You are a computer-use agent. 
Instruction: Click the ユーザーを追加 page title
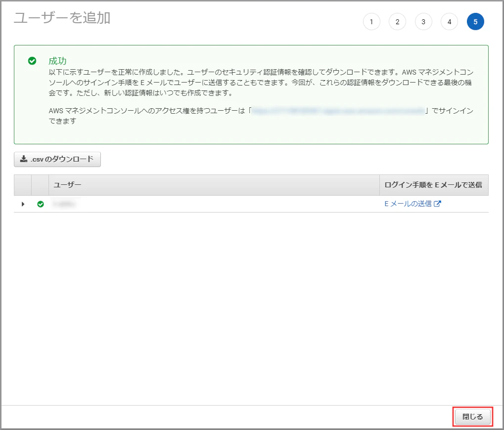(62, 18)
